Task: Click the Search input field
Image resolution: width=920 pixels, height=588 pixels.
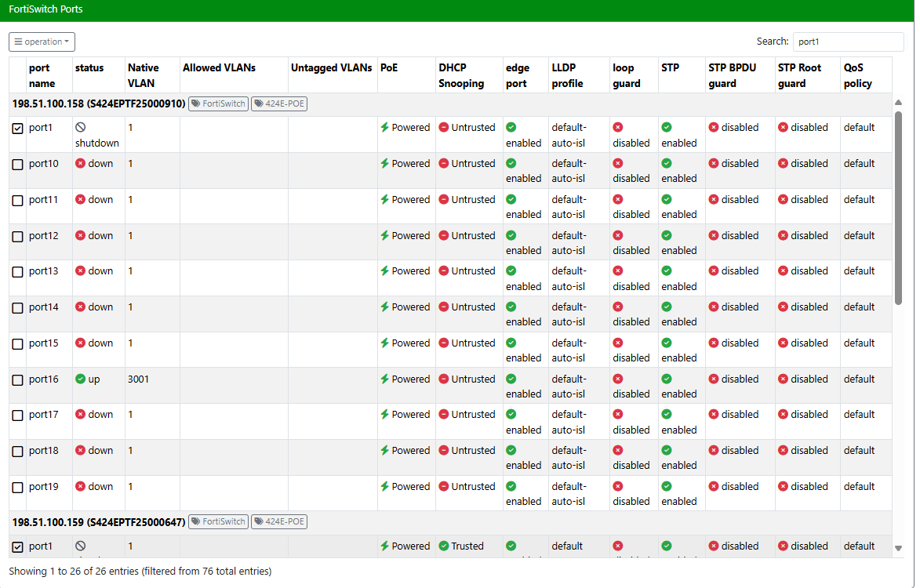Action: [848, 42]
